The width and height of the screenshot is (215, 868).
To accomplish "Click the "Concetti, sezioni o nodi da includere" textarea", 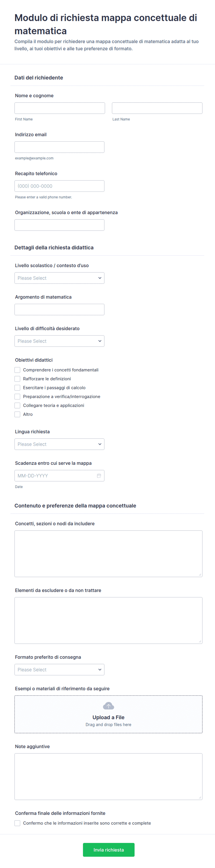I will coord(108,554).
